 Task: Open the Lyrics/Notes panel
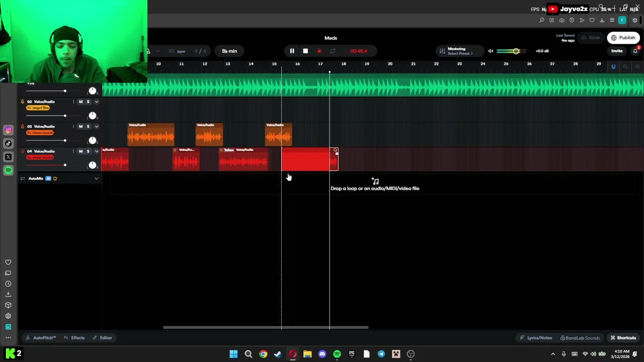(x=536, y=338)
